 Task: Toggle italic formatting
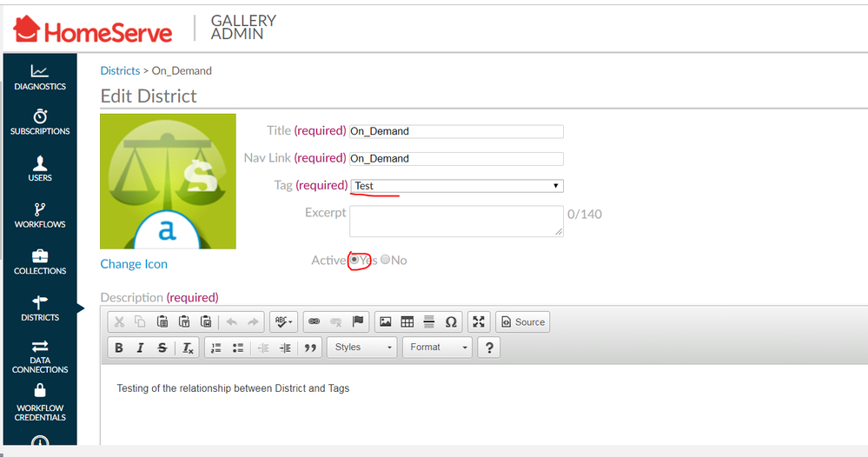click(x=140, y=348)
